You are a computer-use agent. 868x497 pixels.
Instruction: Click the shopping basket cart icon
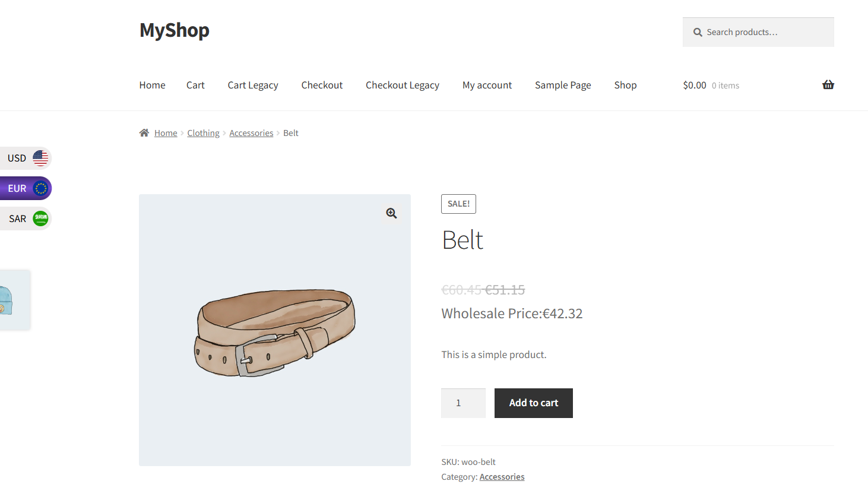tap(828, 85)
